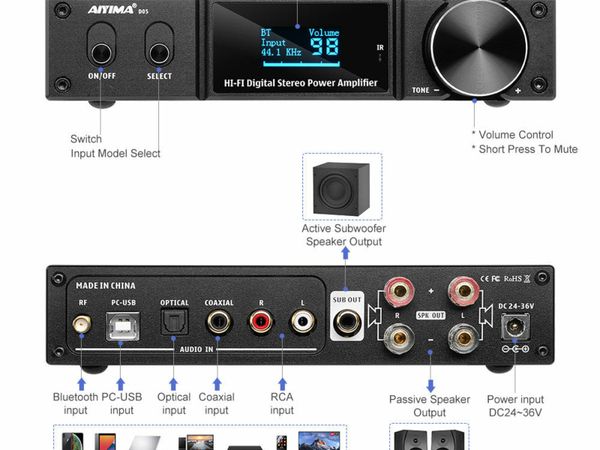
Task: Click the gold RF Bluetooth antenna connector
Action: point(83,323)
